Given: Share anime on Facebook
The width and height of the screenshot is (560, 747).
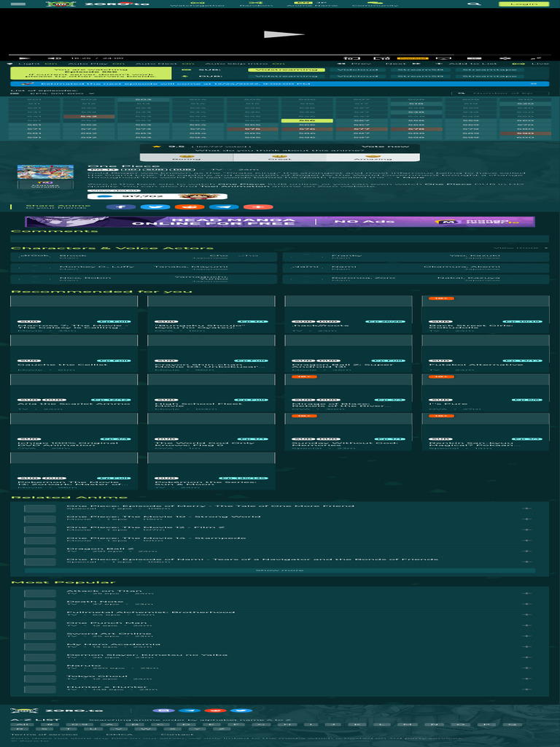Looking at the screenshot, I should tap(121, 207).
